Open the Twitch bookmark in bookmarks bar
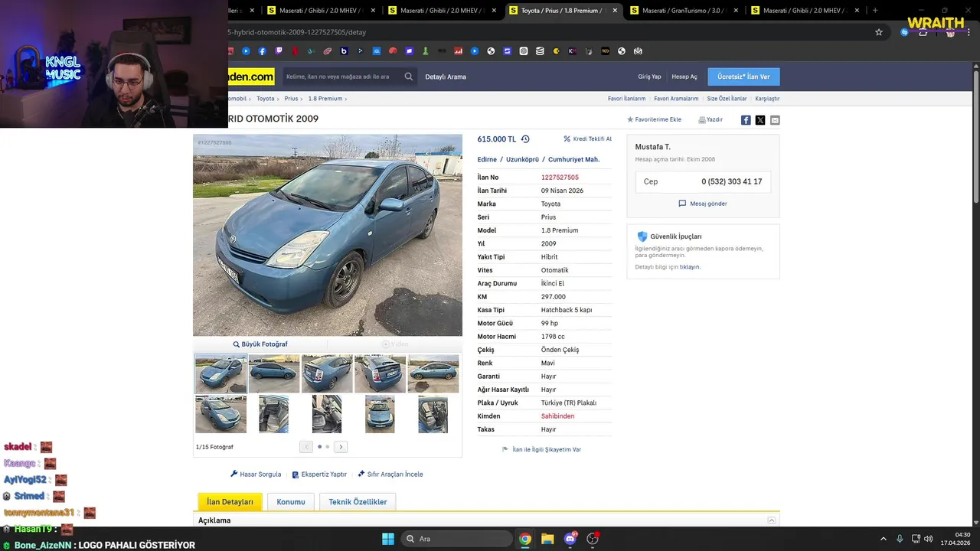Image resolution: width=980 pixels, height=551 pixels. [x=279, y=51]
